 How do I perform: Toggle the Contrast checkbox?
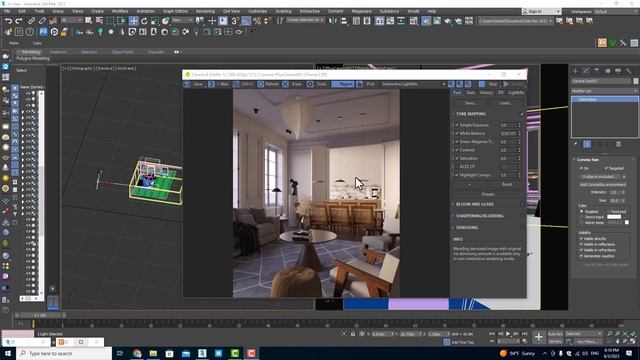(x=456, y=150)
